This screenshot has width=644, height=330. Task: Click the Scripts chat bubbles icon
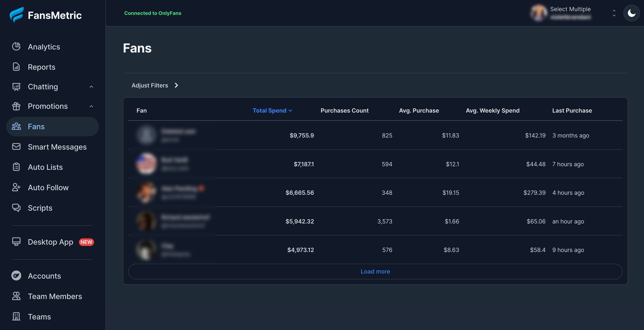point(16,208)
